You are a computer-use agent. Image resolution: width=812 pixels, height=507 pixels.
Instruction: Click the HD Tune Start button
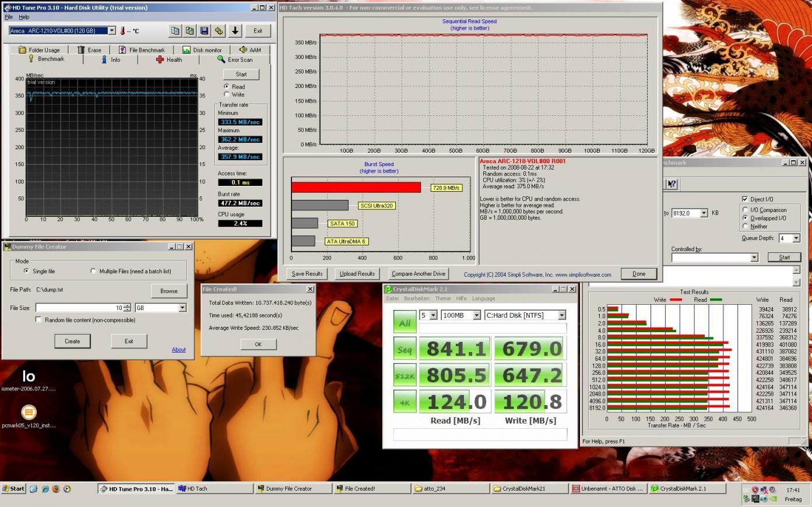[241, 75]
